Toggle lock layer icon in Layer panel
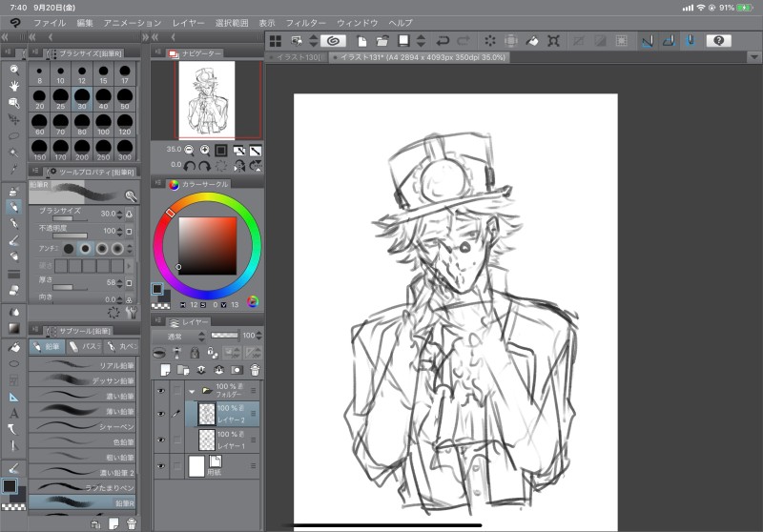The image size is (763, 532). 195,353
